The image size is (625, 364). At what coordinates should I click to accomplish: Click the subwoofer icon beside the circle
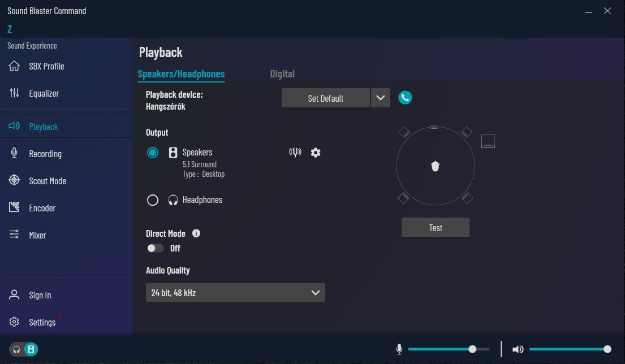pyautogui.click(x=488, y=141)
